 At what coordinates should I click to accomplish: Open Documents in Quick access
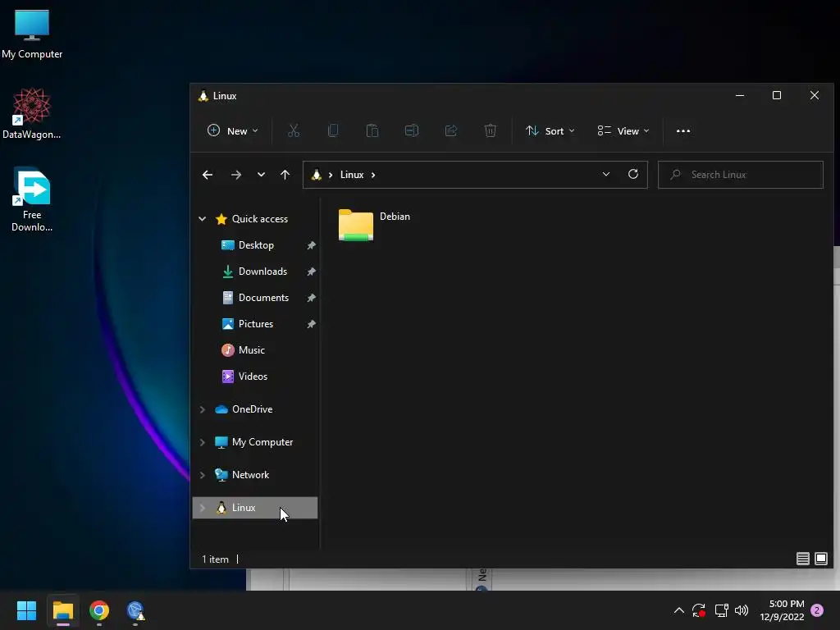263,297
